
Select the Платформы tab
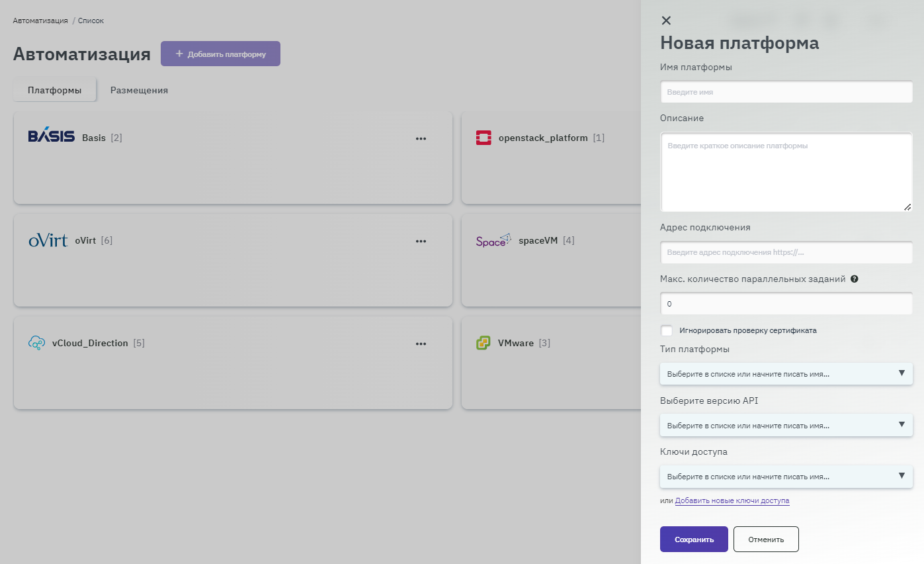[55, 90]
